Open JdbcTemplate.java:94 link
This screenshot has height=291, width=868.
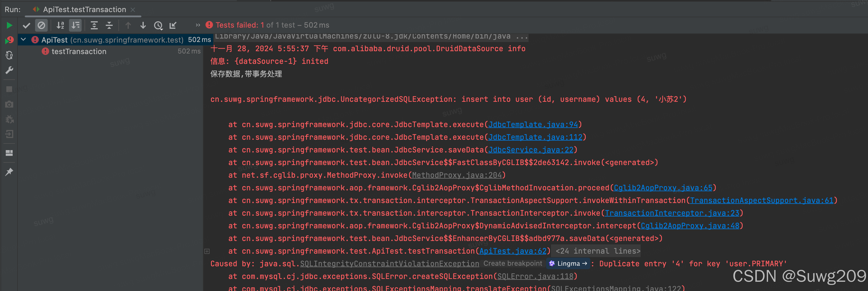(x=533, y=125)
